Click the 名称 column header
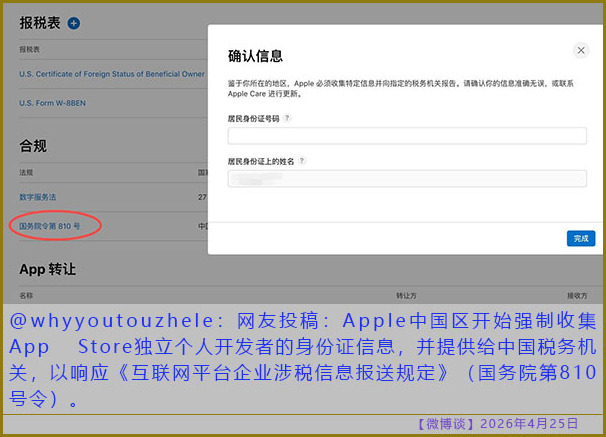606x437 pixels. tap(27, 295)
